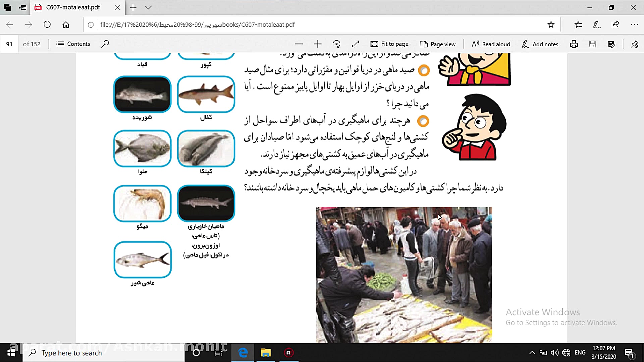
Task: Click the Print icon in PDF toolbar
Action: (x=574, y=44)
